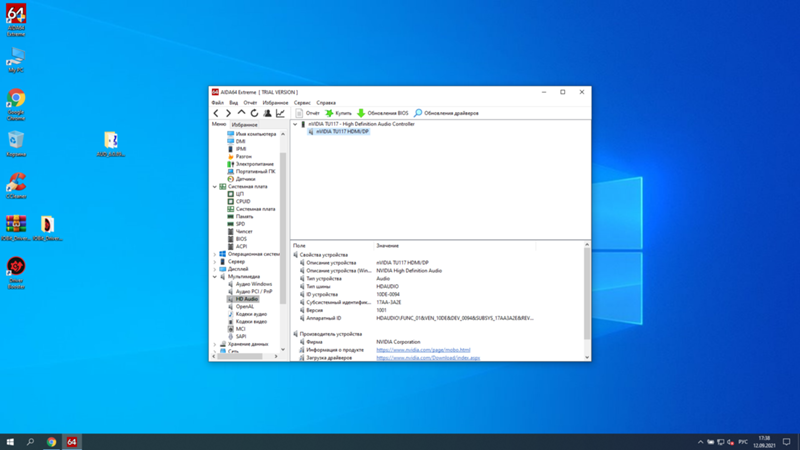Open the Справка menu
Screen dimensions: 800x450
pos(326,103)
